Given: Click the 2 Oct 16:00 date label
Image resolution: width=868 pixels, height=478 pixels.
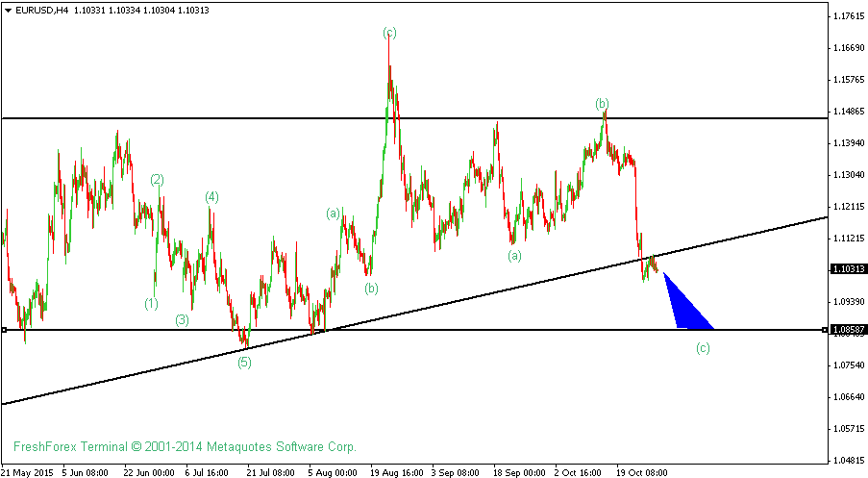Looking at the screenshot, I should pyautogui.click(x=578, y=472).
